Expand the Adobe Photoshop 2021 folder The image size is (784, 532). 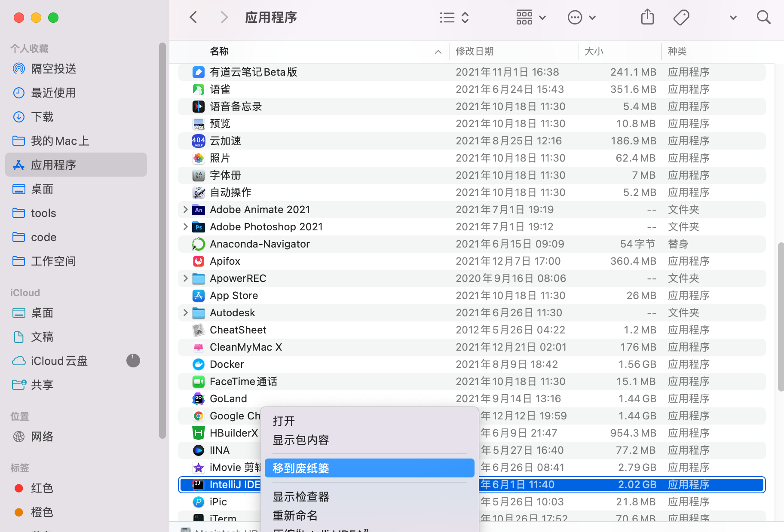coord(185,226)
